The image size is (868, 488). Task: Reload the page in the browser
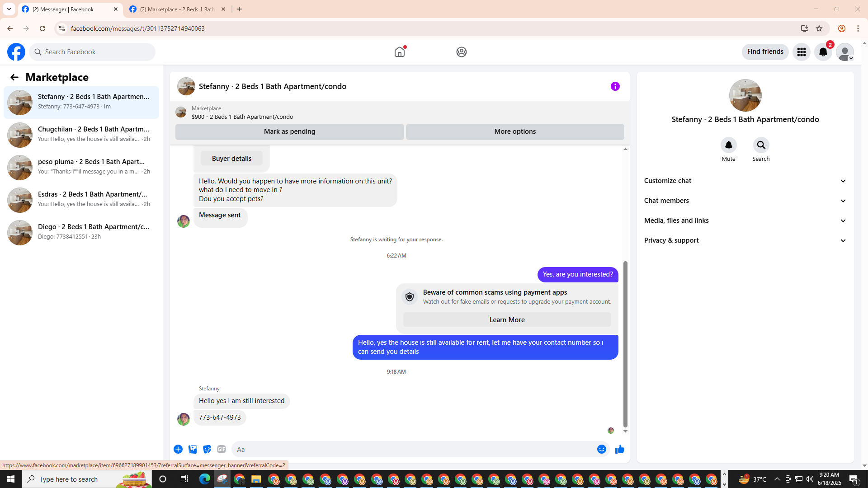tap(42, 28)
